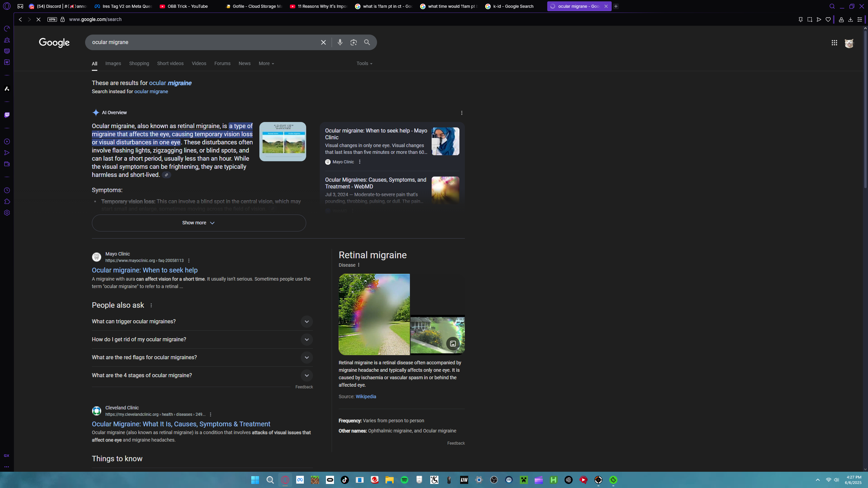Image resolution: width=868 pixels, height=488 pixels.
Task: Open sidebar settings gear icon
Action: click(x=7, y=213)
